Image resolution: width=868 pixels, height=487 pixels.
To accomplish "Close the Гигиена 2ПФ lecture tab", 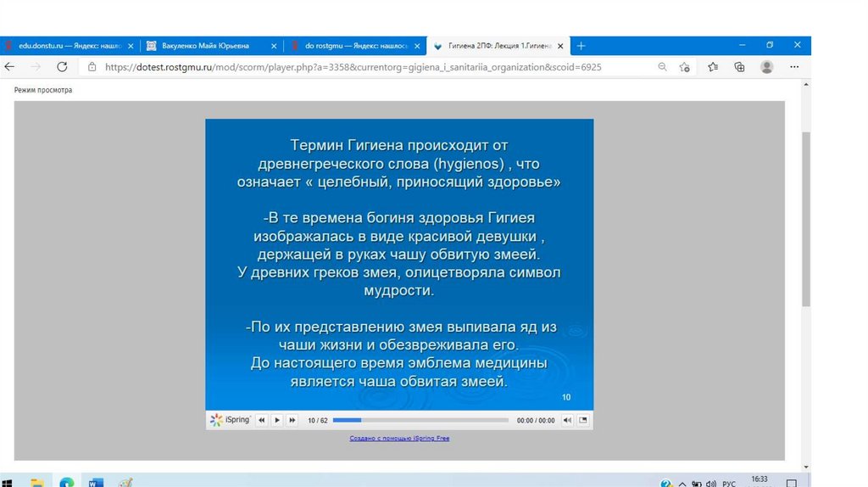I will (x=560, y=46).
